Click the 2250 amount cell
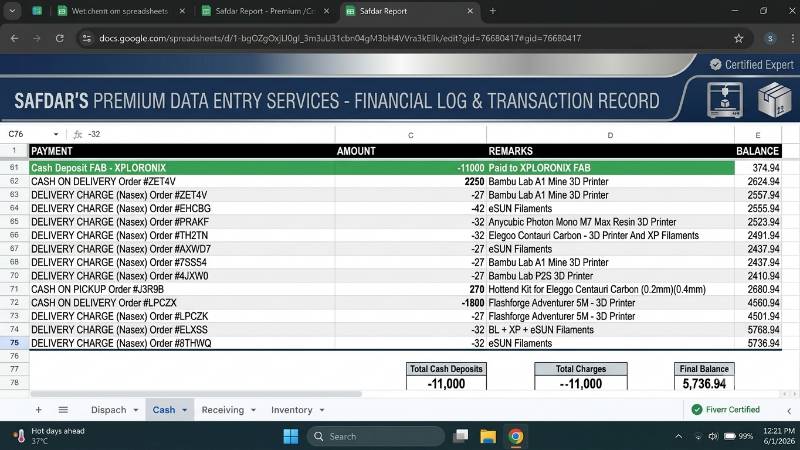This screenshot has width=800, height=450. tap(411, 182)
